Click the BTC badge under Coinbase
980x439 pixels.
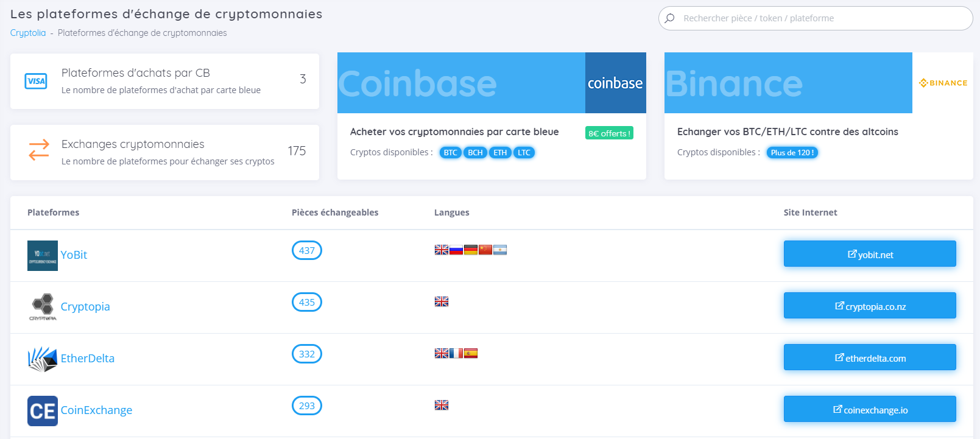(450, 152)
